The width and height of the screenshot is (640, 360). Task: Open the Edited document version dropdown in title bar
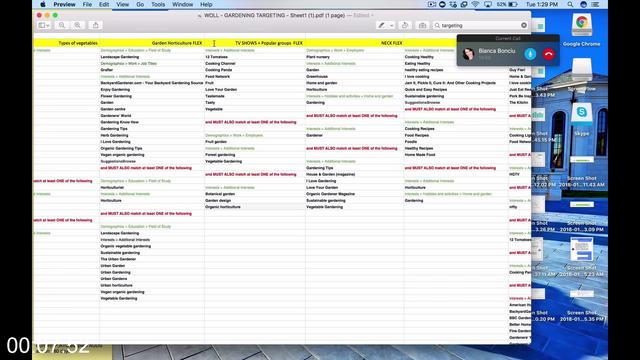point(363,16)
